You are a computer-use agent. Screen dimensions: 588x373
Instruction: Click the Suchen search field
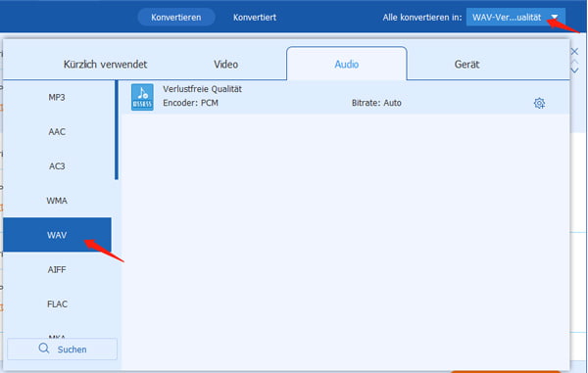pos(63,350)
